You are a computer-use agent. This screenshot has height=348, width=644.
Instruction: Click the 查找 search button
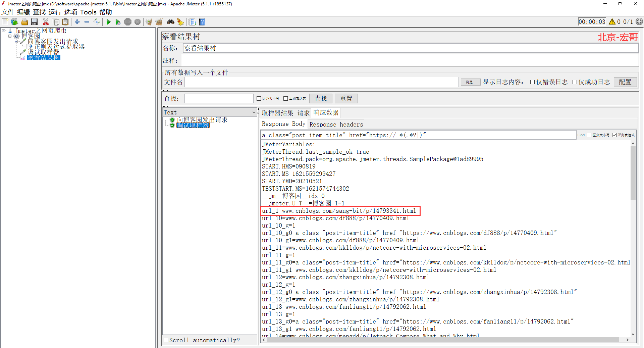tap(321, 98)
